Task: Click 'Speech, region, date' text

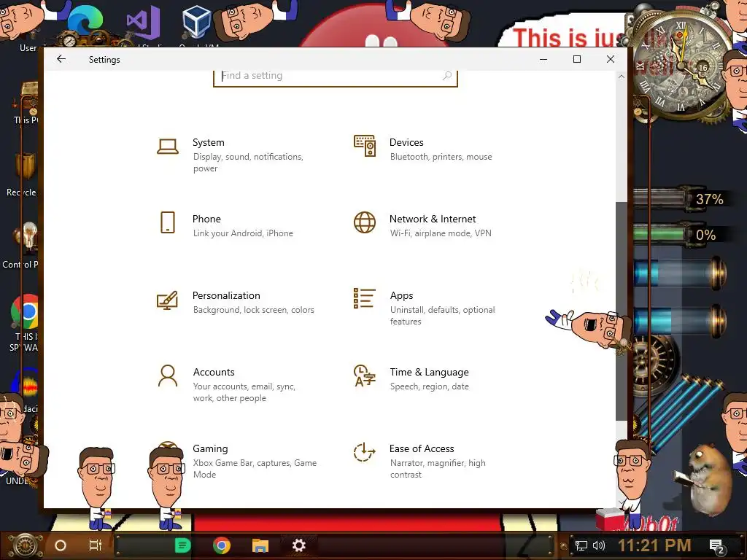Action: coord(429,386)
